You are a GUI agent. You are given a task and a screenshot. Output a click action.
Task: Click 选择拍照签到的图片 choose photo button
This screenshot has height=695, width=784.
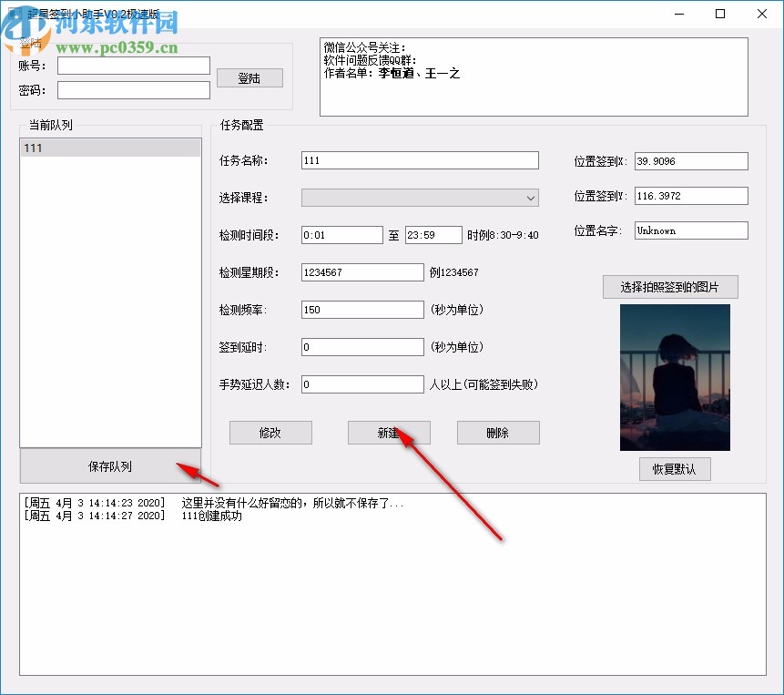(x=670, y=287)
